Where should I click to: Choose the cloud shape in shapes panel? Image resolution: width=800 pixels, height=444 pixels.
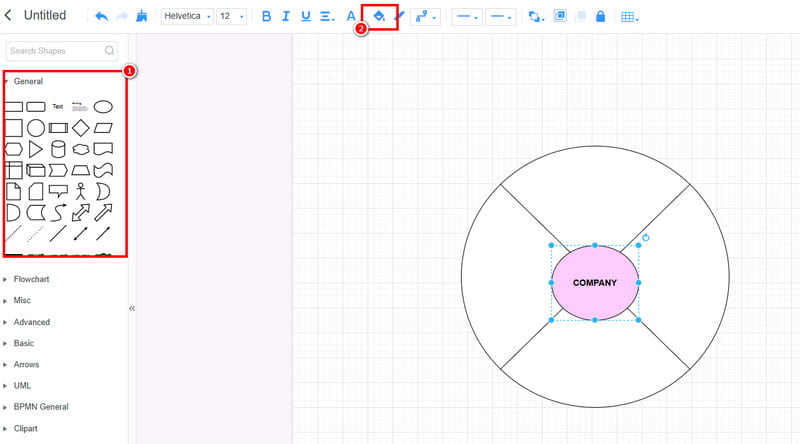(81, 149)
